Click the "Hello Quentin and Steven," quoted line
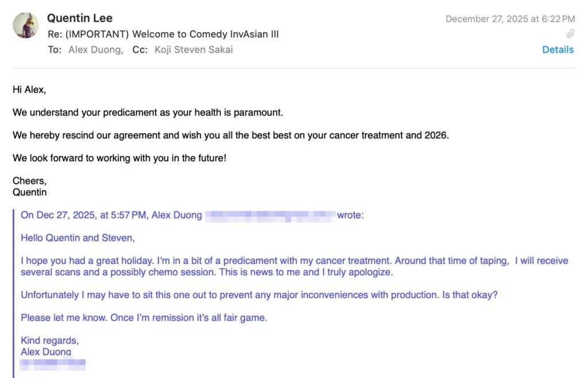The height and width of the screenshot is (378, 588). [x=78, y=237]
